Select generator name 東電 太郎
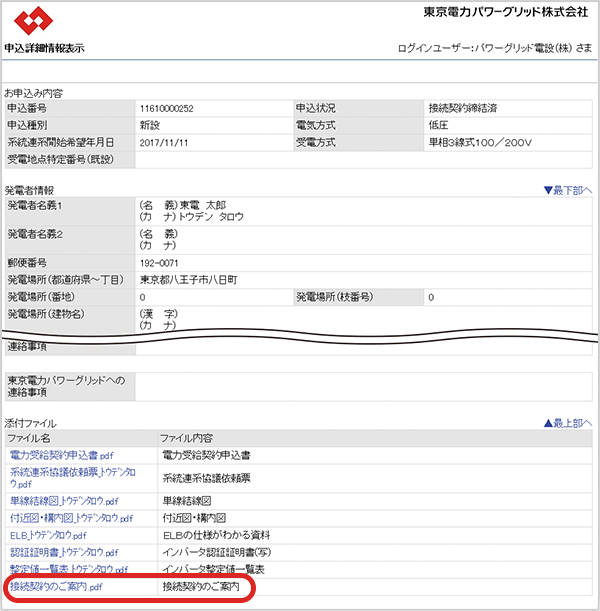Screen dimensions: 600x611 203,205
